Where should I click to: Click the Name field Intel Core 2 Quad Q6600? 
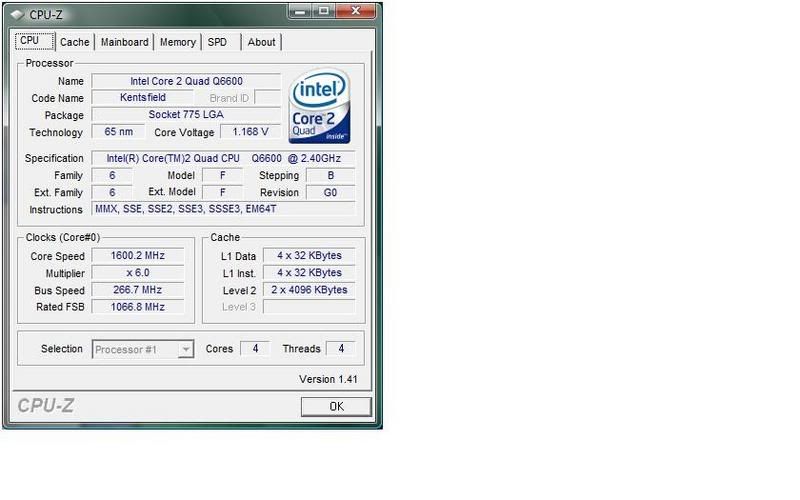click(186, 81)
